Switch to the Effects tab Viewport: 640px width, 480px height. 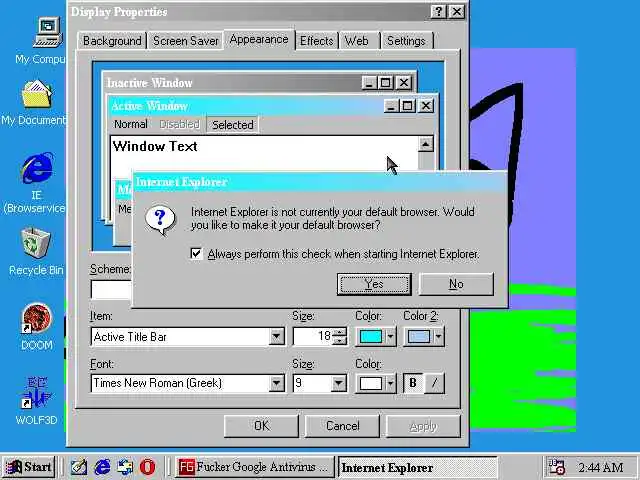[316, 41]
